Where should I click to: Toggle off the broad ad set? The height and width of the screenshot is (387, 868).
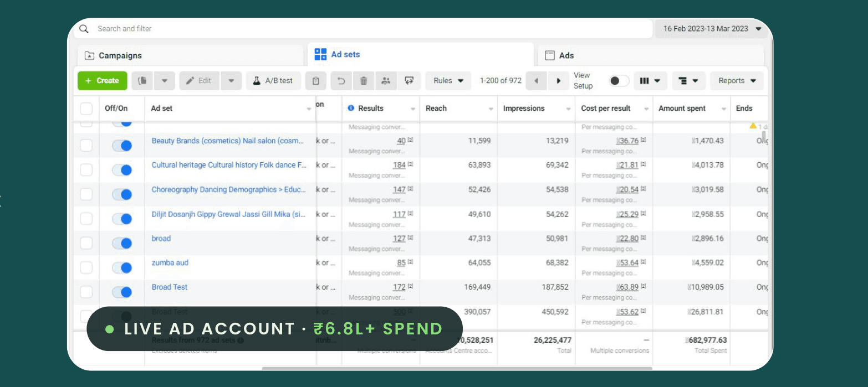(x=122, y=243)
